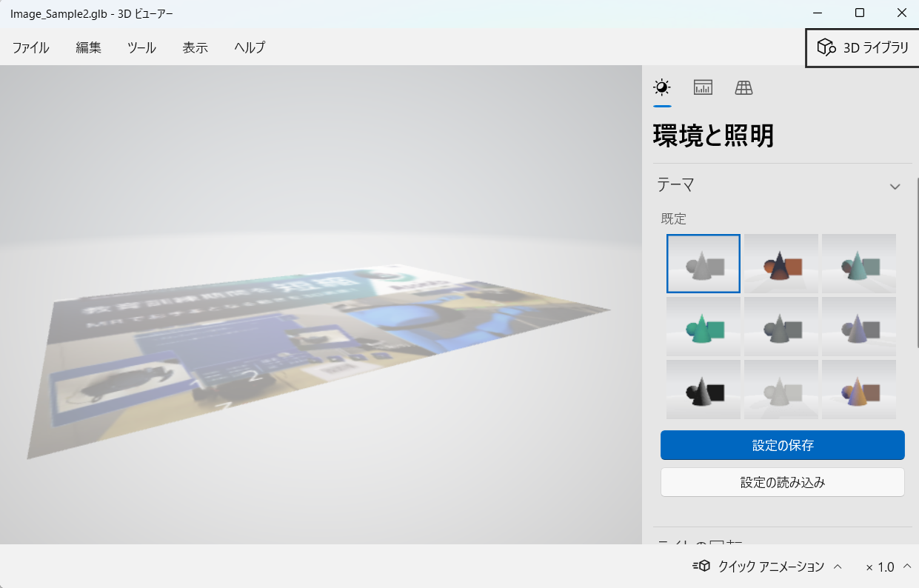Image resolution: width=919 pixels, height=588 pixels.
Task: Open the × 1.0 speed dropdown
Action: [x=888, y=567]
